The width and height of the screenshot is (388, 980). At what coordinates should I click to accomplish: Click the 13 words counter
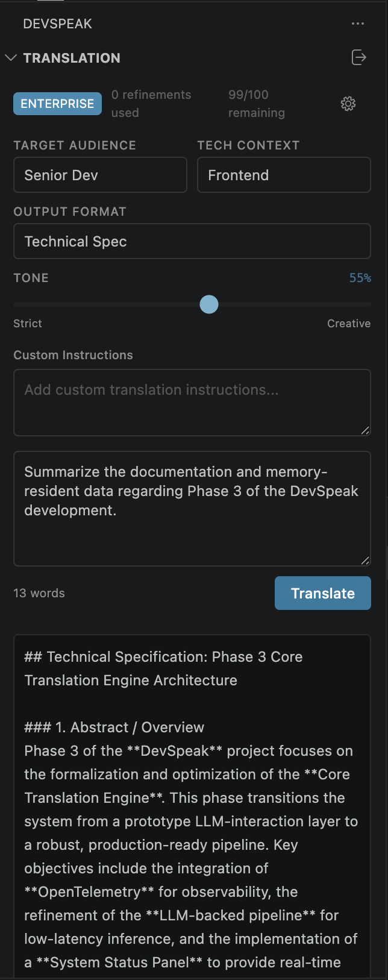(39, 593)
